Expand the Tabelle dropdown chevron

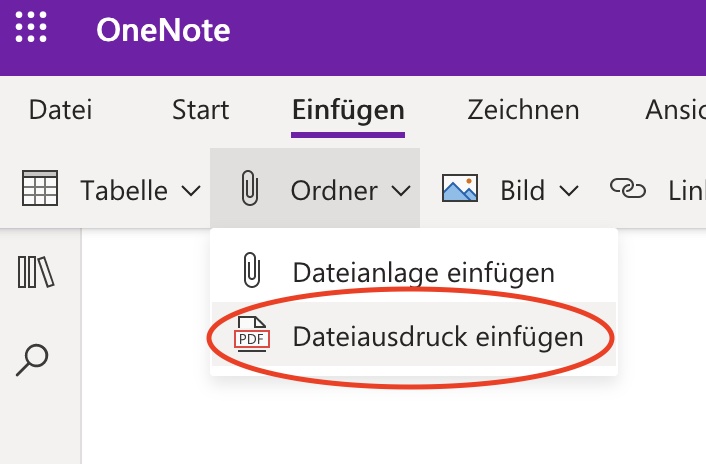click(x=191, y=190)
